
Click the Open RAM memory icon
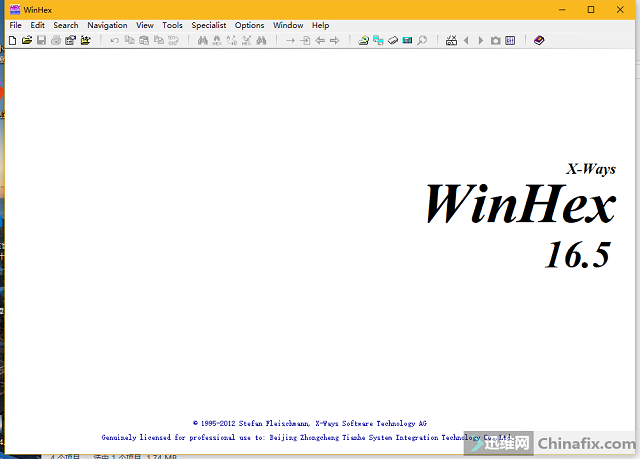(x=407, y=40)
